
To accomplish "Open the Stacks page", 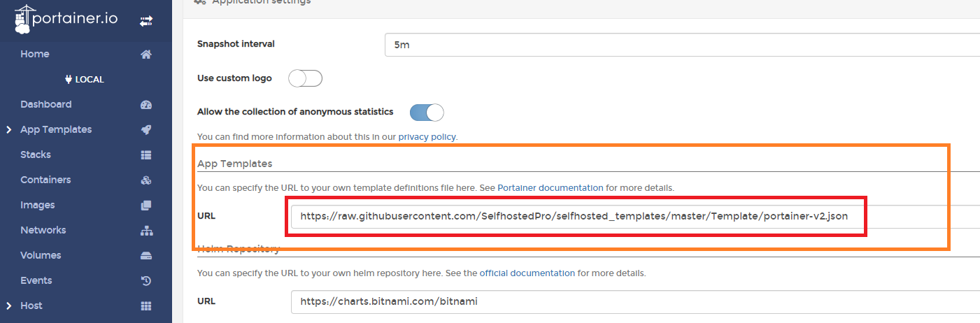I will [x=36, y=155].
